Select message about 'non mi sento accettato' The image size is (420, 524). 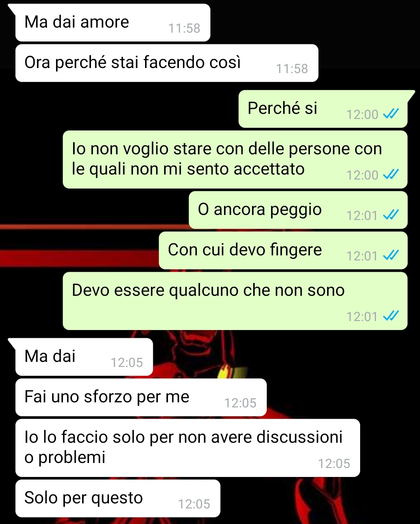point(235,159)
